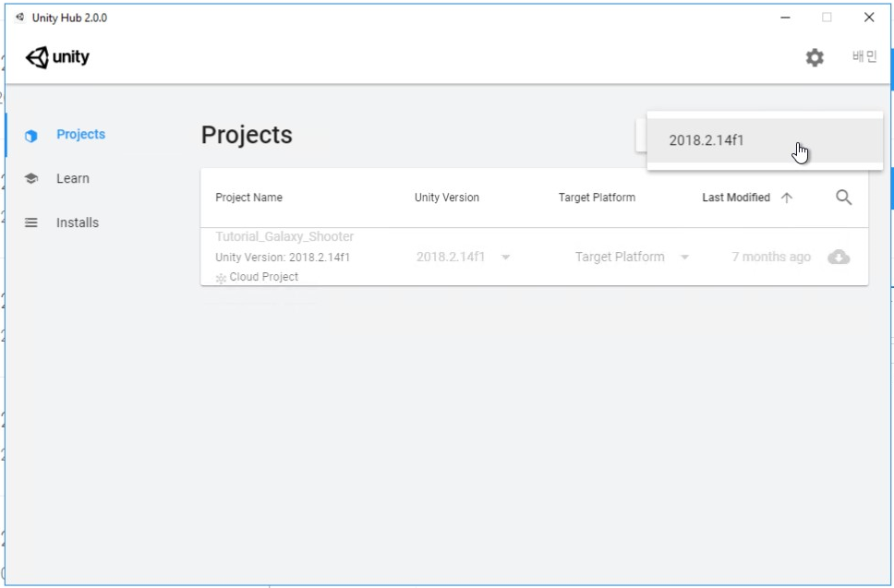894x588 pixels.
Task: Sort by Last Modified column header
Action: click(x=735, y=198)
